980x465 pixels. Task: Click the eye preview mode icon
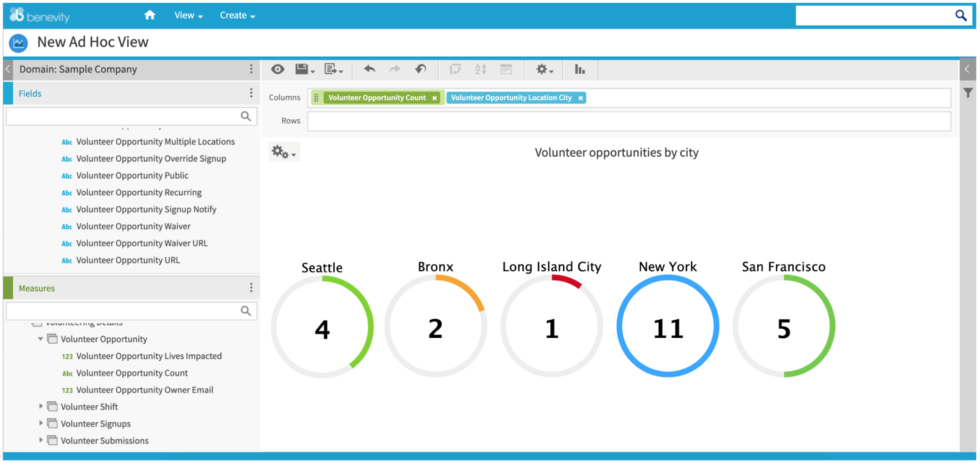278,69
